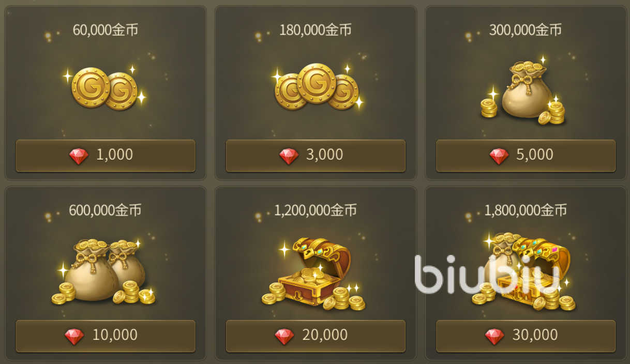This screenshot has height=364, width=630.
Task: Buy 180,000 gold for 3,000 gems
Action: pyautogui.click(x=316, y=156)
